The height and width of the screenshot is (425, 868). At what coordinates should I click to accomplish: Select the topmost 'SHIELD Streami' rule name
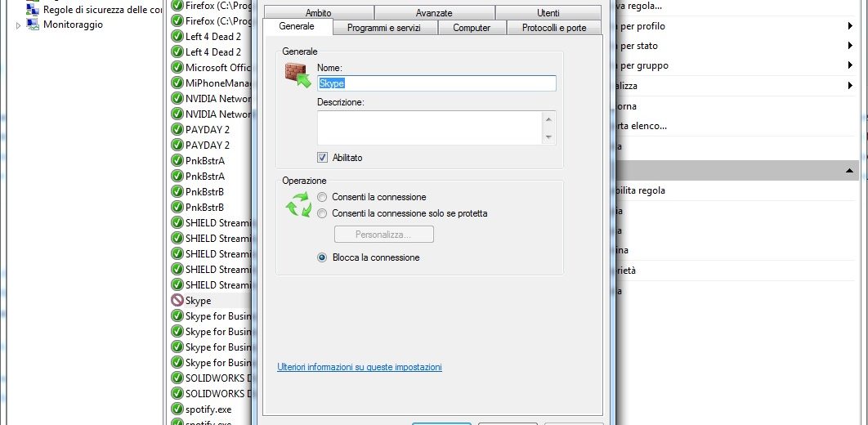pyautogui.click(x=218, y=222)
